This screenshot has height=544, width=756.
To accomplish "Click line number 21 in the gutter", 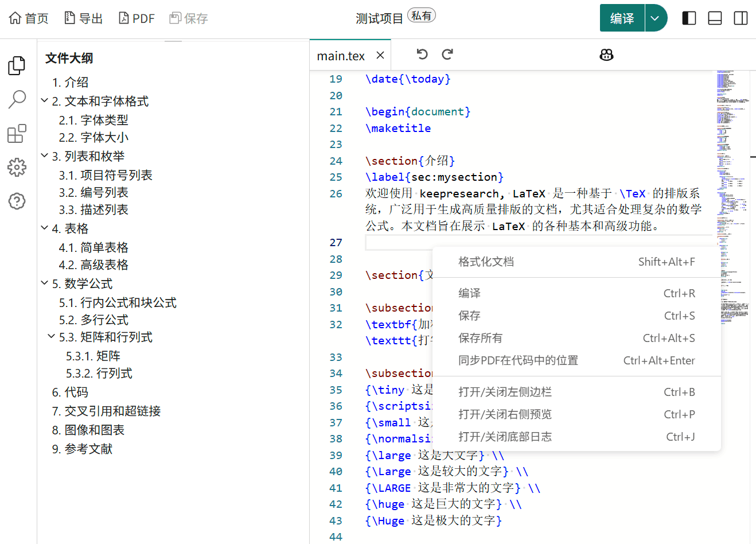I will tap(336, 112).
